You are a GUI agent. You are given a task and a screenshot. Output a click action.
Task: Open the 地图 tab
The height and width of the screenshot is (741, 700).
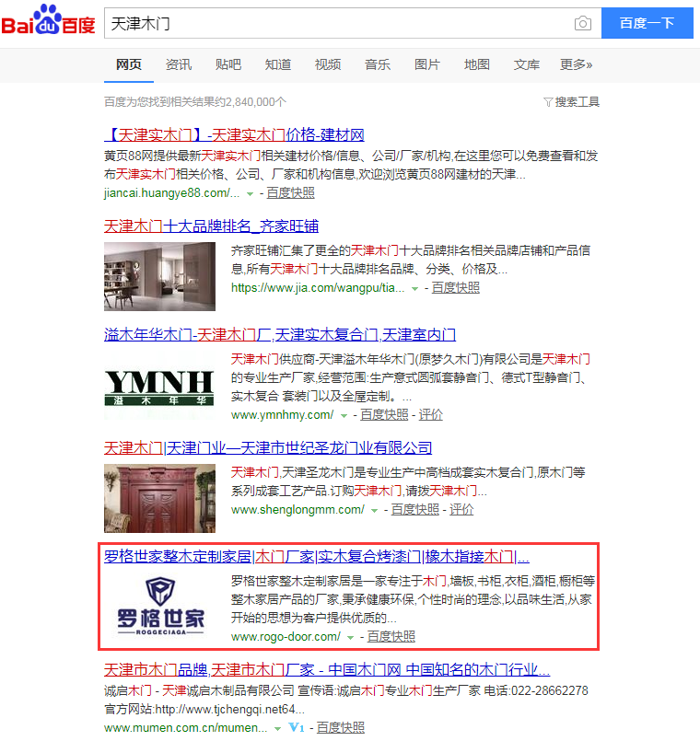477,64
